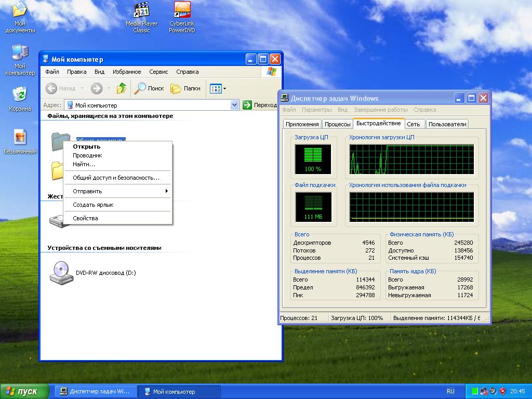
Task: Choose Создать ярлык from the context menu
Action: 117,205
